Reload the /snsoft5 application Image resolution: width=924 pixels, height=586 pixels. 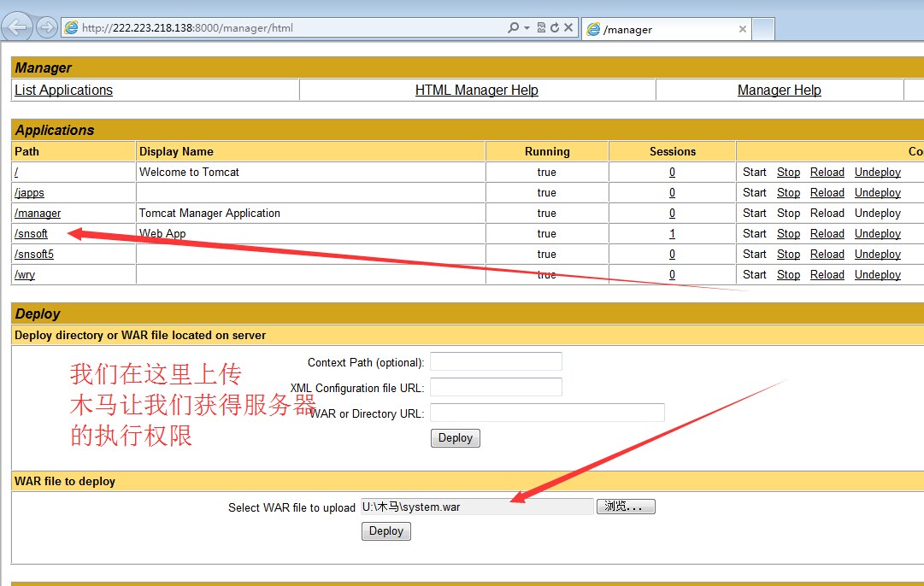pyautogui.click(x=827, y=255)
